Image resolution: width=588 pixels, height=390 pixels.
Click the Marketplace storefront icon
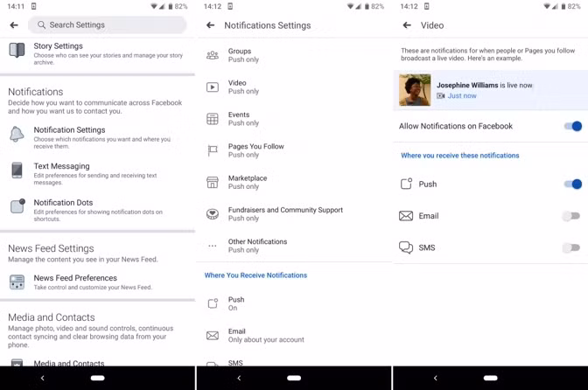(x=213, y=183)
